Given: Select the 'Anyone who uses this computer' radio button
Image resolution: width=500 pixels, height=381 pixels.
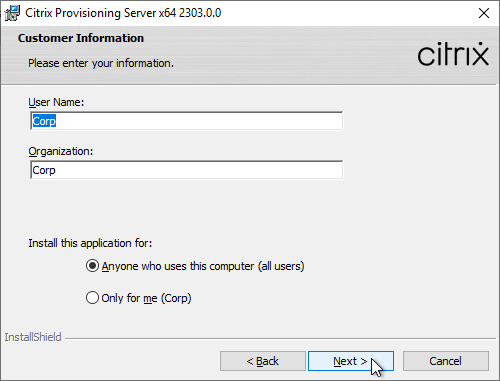Looking at the screenshot, I should point(92,266).
